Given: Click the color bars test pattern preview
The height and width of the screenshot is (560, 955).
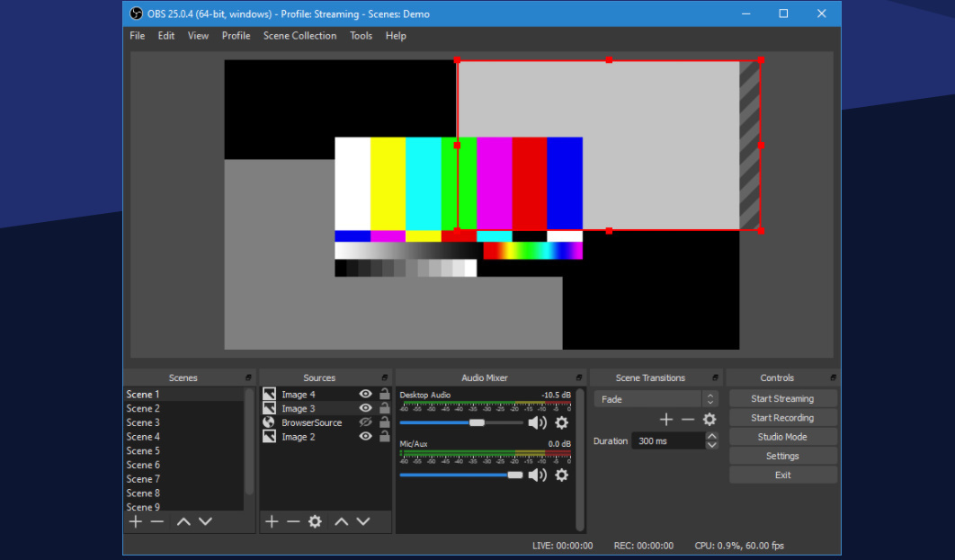Looking at the screenshot, I should [459, 207].
